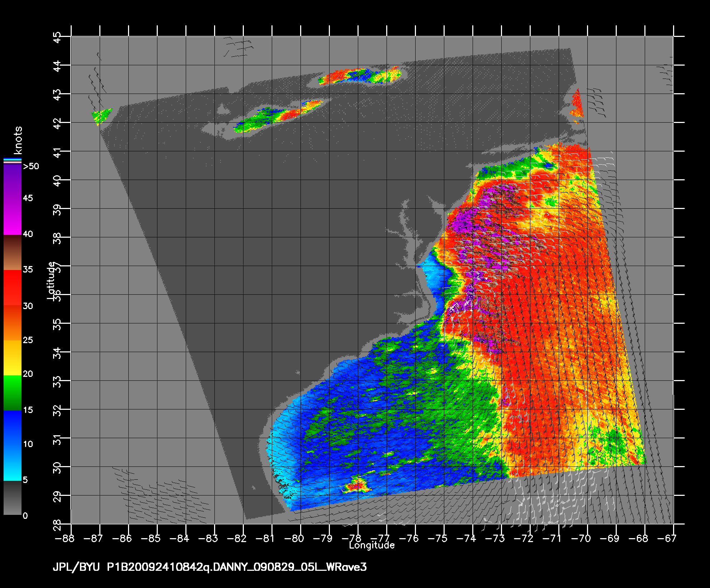
Task: Click the magenta 40–45 knots legend band
Action: [13, 217]
